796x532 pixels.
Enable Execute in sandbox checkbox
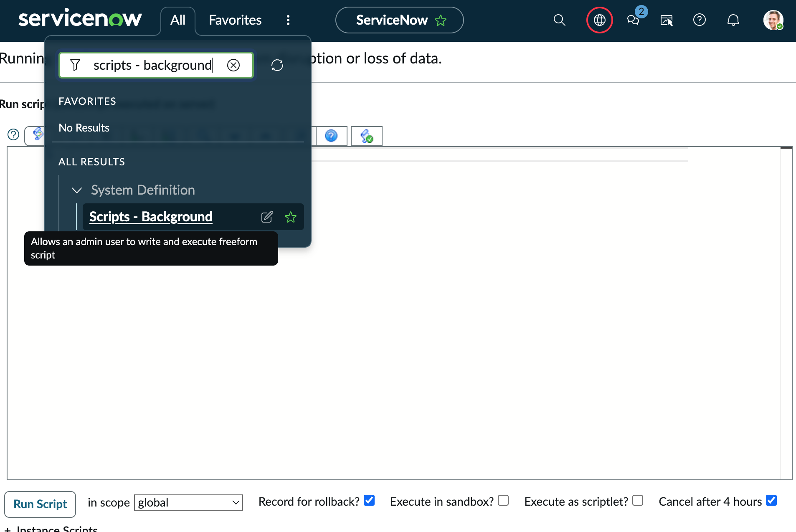coord(503,500)
